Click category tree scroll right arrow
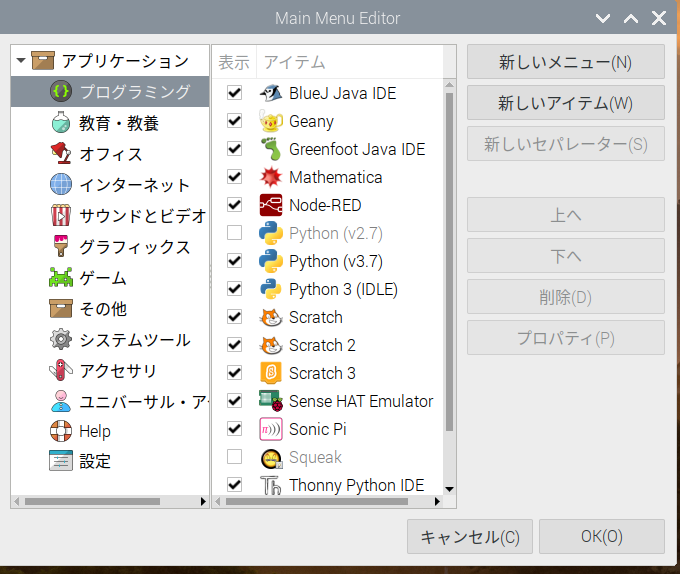This screenshot has height=574, width=680. point(203,502)
